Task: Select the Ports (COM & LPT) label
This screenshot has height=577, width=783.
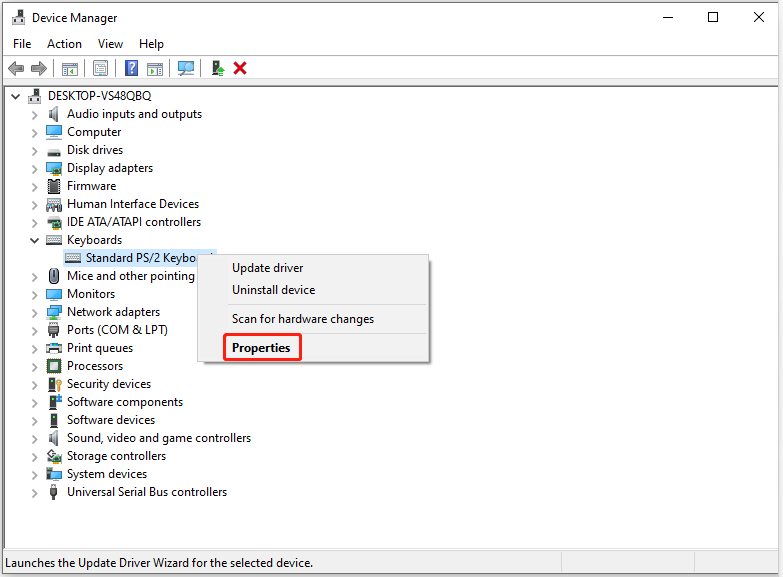Action: 117,330
